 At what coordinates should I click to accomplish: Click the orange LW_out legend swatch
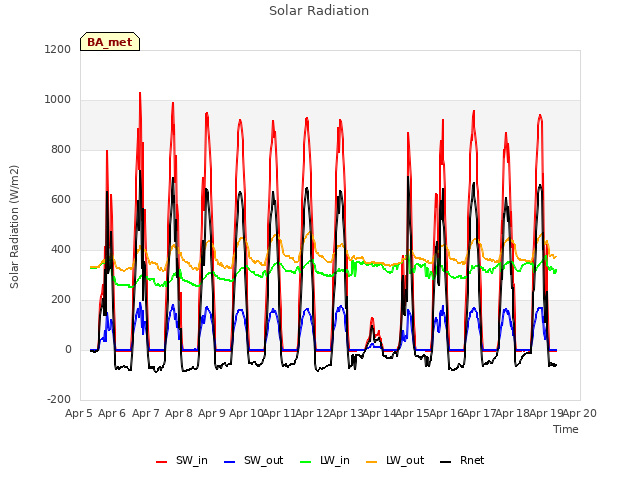coord(372,462)
